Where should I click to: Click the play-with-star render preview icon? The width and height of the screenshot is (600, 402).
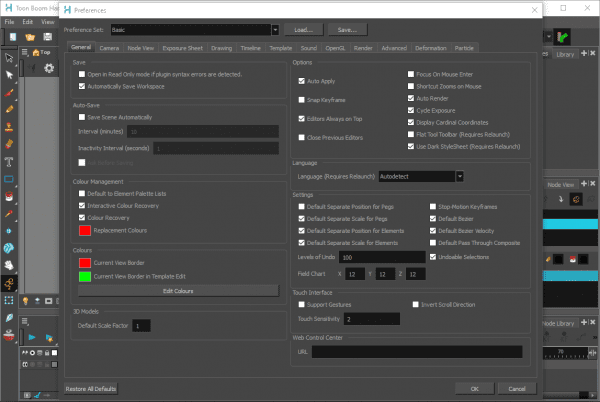[x=49, y=338]
